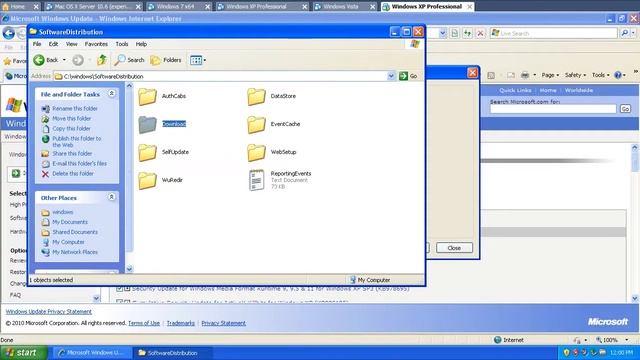Open Windows Update Privacy Statement link
Viewport: 640px width, 360px height.
tap(49, 312)
